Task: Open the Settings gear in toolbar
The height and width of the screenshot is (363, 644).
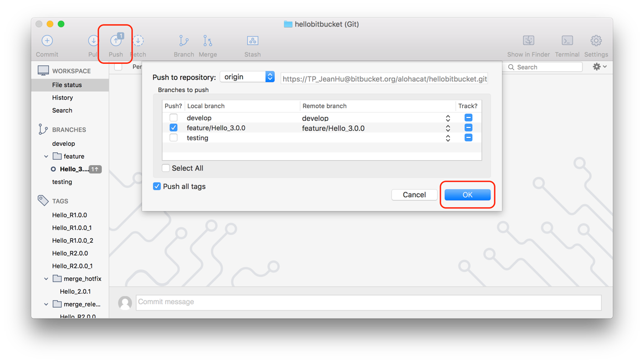Action: click(x=596, y=40)
